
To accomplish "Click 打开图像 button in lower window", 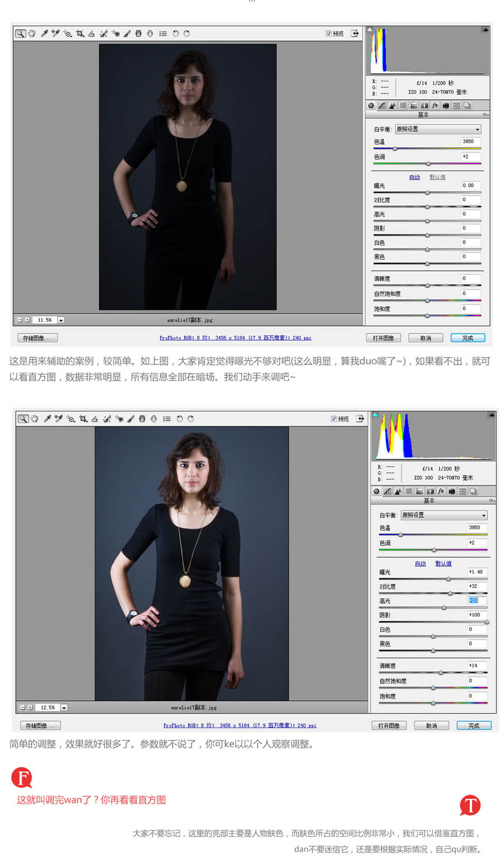I will (389, 725).
